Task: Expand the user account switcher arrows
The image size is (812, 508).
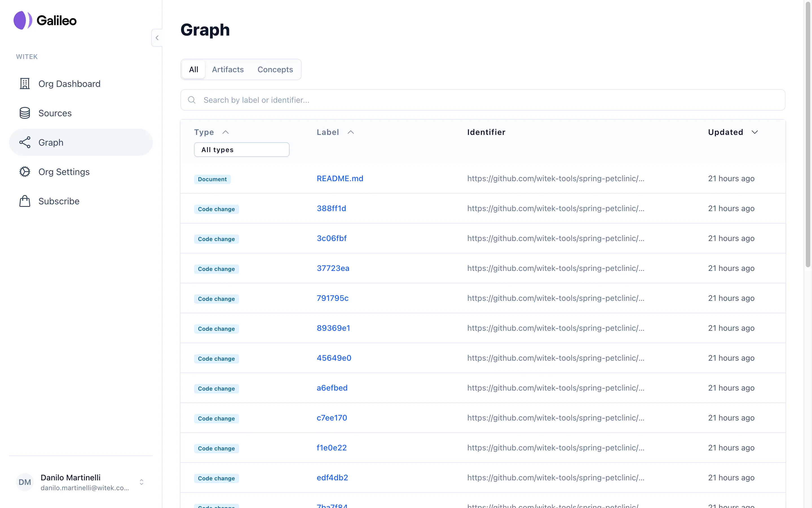Action: tap(142, 482)
